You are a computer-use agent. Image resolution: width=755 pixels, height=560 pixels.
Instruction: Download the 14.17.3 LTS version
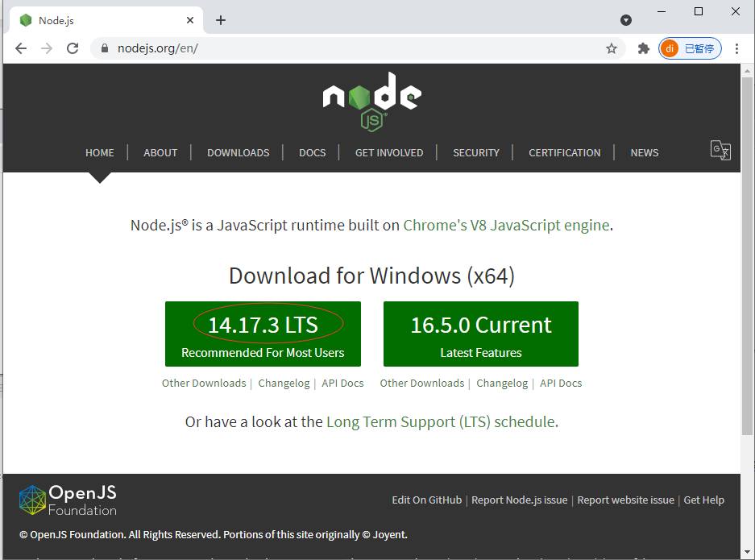[x=263, y=334]
